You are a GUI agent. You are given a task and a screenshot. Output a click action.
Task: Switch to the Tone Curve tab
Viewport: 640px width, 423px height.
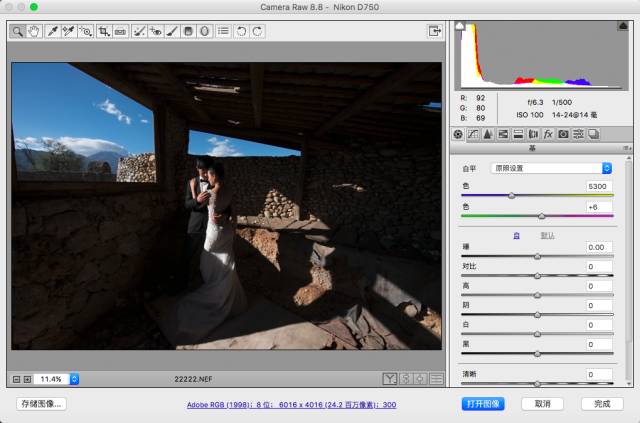coord(473,133)
